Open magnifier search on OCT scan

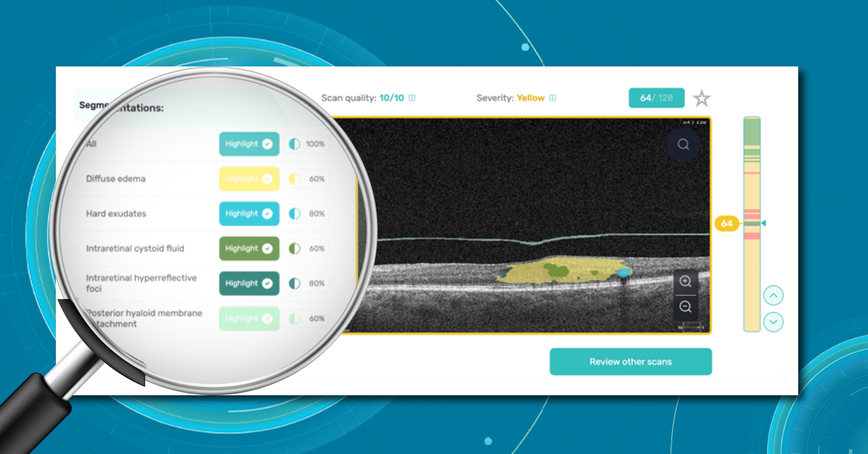683,144
